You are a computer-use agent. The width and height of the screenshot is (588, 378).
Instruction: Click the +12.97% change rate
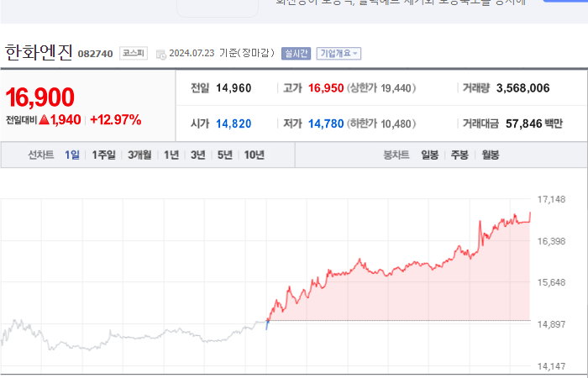pyautogui.click(x=116, y=120)
